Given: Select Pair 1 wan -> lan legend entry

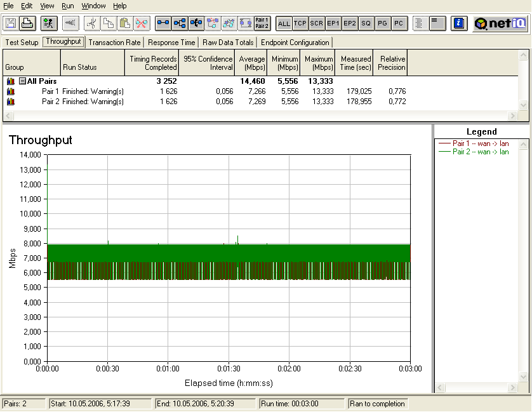Looking at the screenshot, I should [x=481, y=143].
